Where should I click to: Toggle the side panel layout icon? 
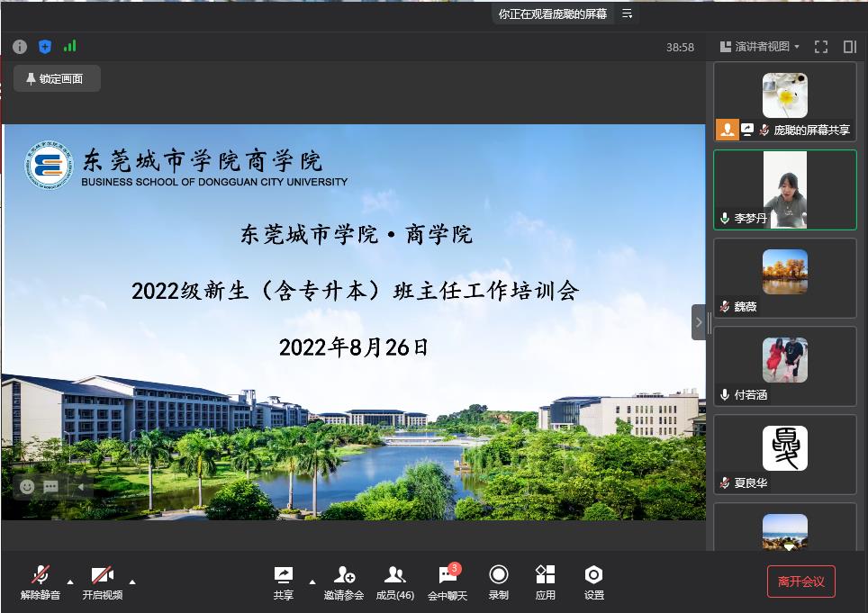pos(850,47)
